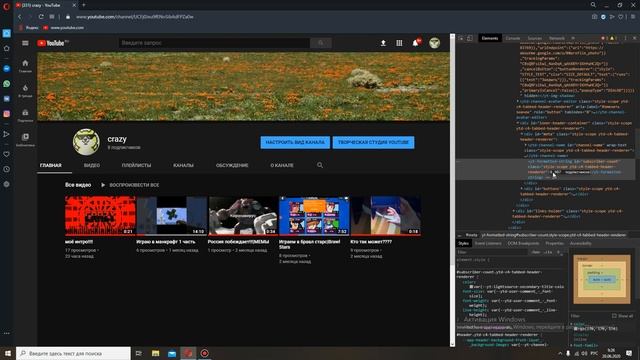Open Opera sidebar home icon

click(7, 48)
